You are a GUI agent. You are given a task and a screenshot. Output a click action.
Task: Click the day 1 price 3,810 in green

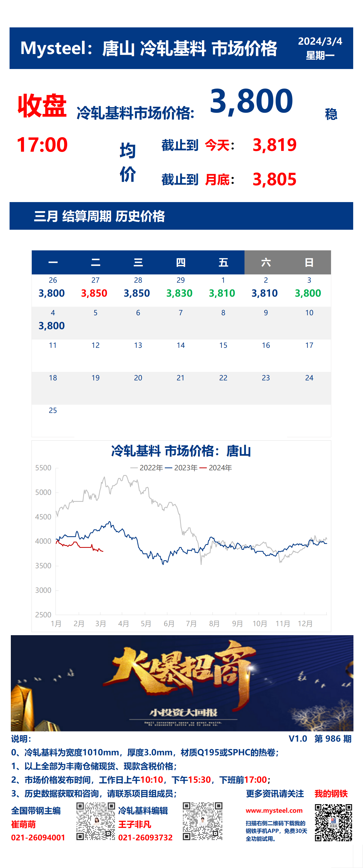pos(222,293)
